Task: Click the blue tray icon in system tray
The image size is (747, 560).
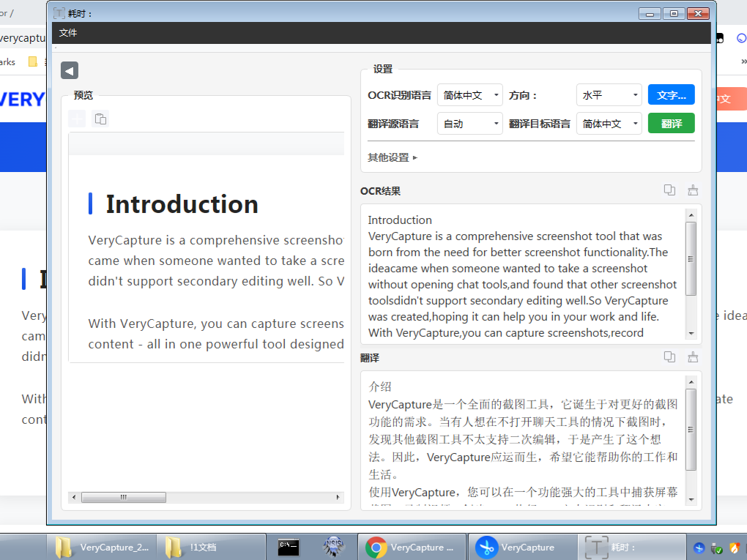Action: [699, 548]
